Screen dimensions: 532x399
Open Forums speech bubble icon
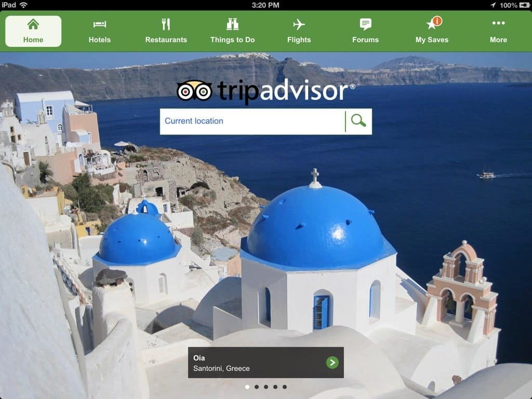365,31
